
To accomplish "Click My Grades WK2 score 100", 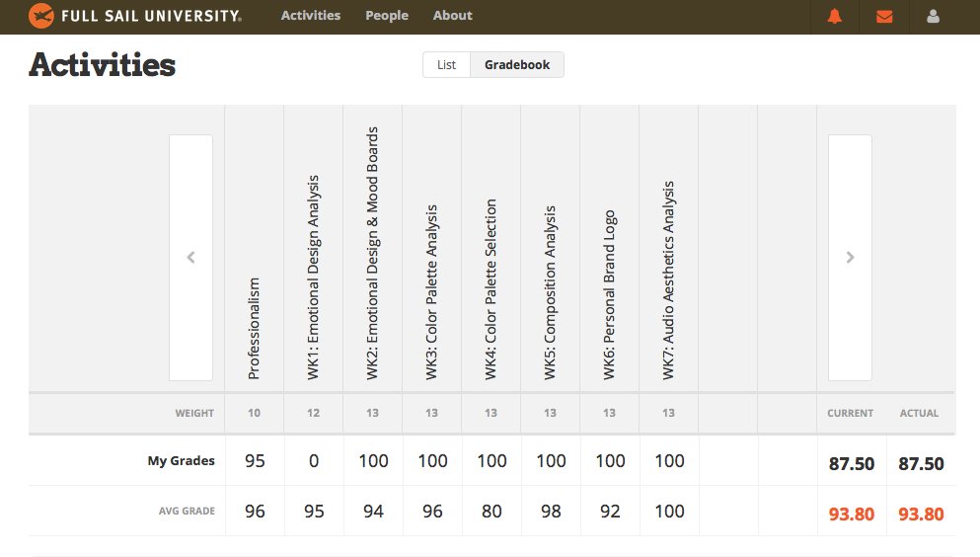I will (373, 461).
